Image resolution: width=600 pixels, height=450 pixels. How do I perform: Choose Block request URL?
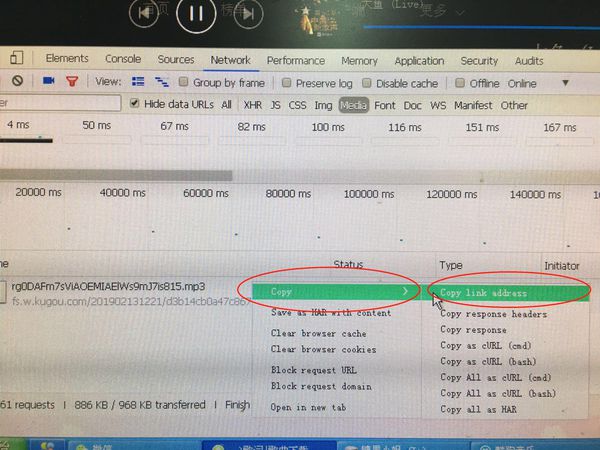pos(314,370)
